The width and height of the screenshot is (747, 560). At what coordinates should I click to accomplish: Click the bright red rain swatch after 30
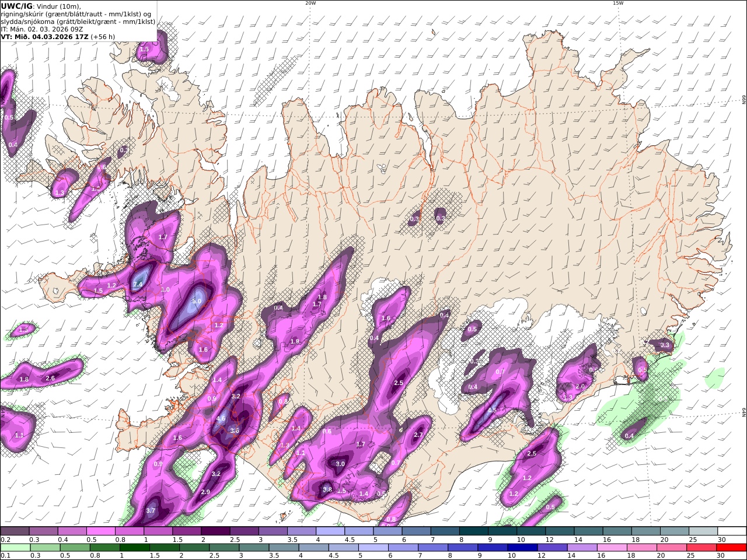[x=732, y=548]
